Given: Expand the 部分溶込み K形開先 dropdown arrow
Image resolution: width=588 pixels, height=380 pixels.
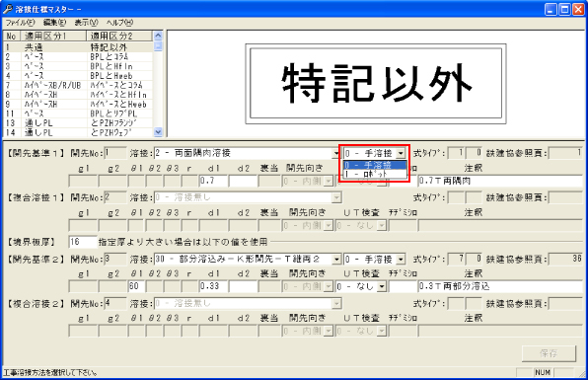Looking at the screenshot, I should (336, 260).
